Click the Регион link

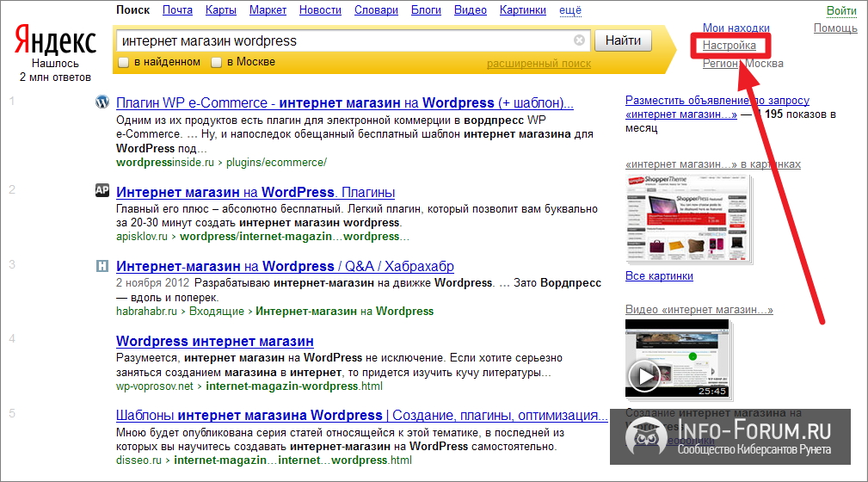coord(720,63)
